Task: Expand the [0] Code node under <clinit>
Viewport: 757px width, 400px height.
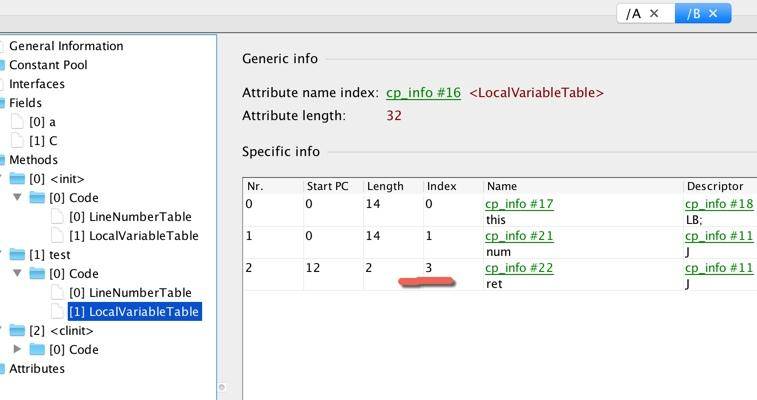Action: click(x=18, y=350)
